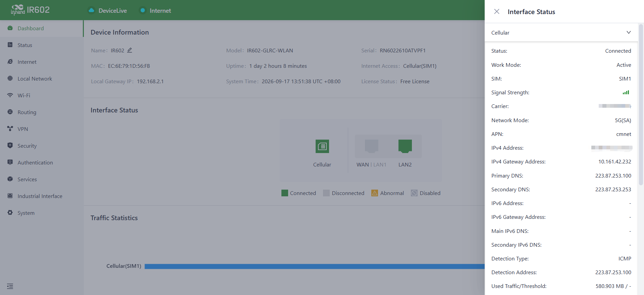Click the APN value cmnet
The width and height of the screenshot is (644, 295).
click(x=624, y=134)
